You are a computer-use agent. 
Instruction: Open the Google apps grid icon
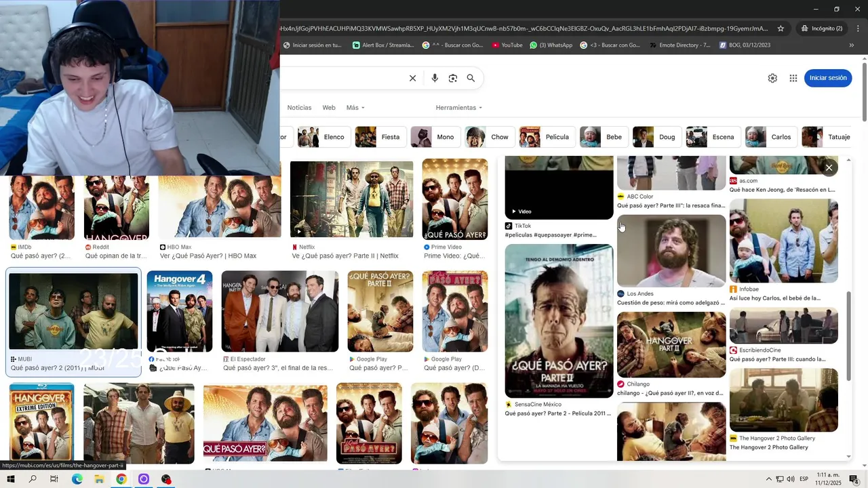793,78
